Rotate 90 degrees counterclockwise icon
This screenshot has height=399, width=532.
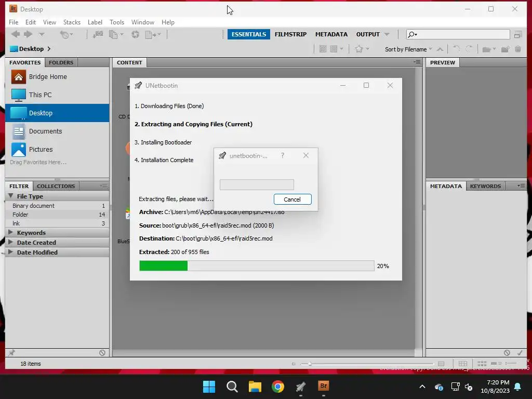(x=457, y=49)
